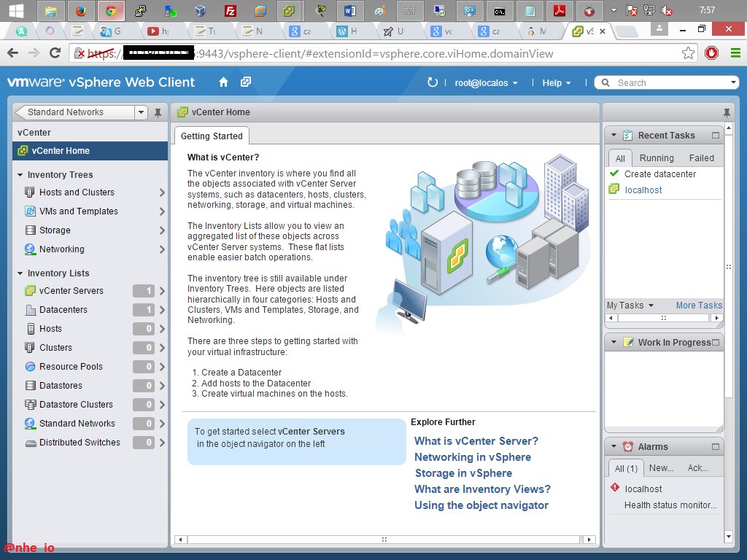Click the Distributed Switches icon
Viewport: 747px width, 560px height.
(x=31, y=443)
